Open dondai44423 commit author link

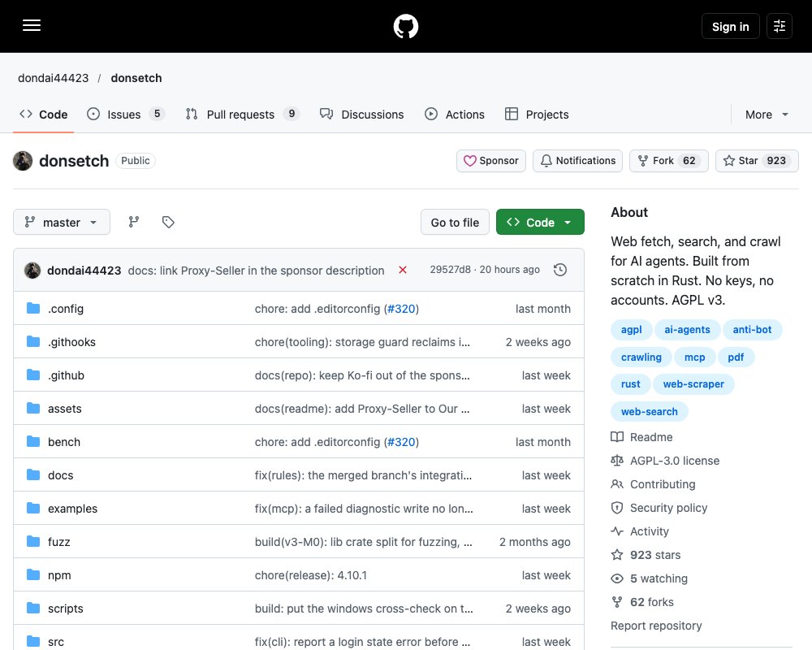[x=84, y=271]
